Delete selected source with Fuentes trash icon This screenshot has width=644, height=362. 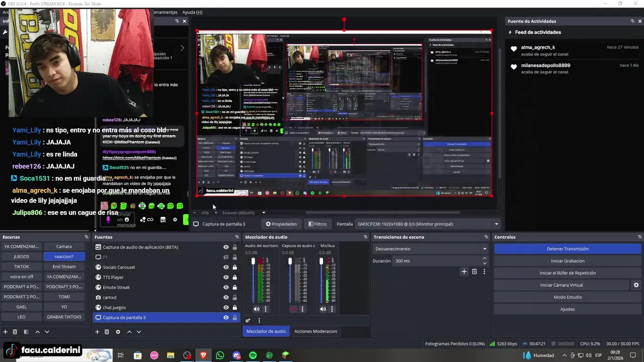[x=107, y=332]
